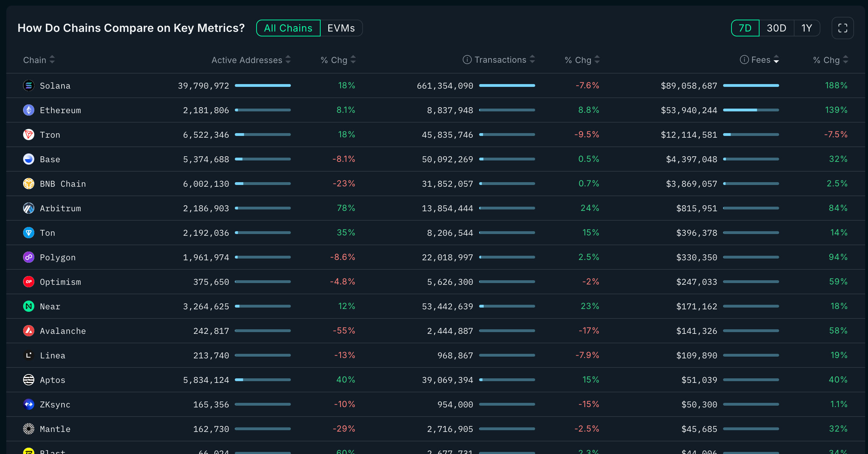868x454 pixels.
Task: Select the EVMs tab
Action: [341, 28]
